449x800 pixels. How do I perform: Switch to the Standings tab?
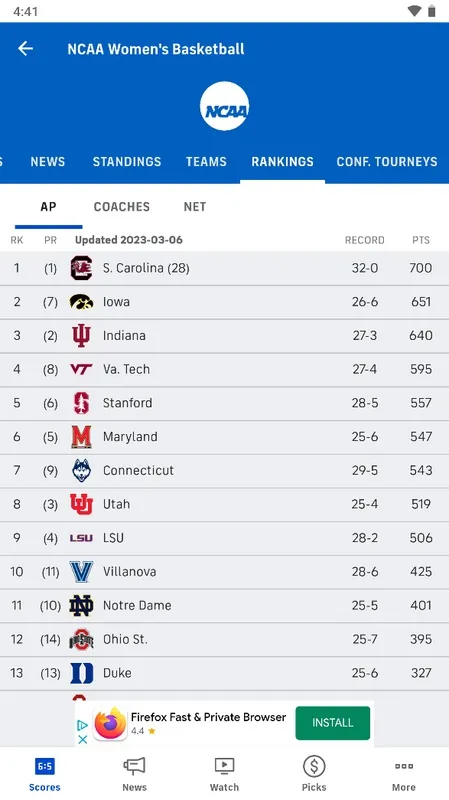[127, 162]
